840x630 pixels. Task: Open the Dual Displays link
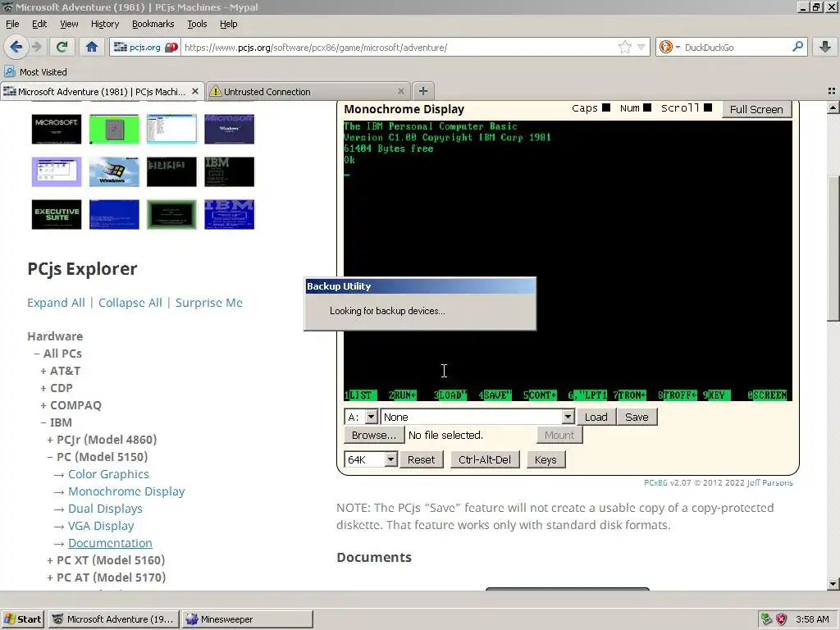[105, 509]
